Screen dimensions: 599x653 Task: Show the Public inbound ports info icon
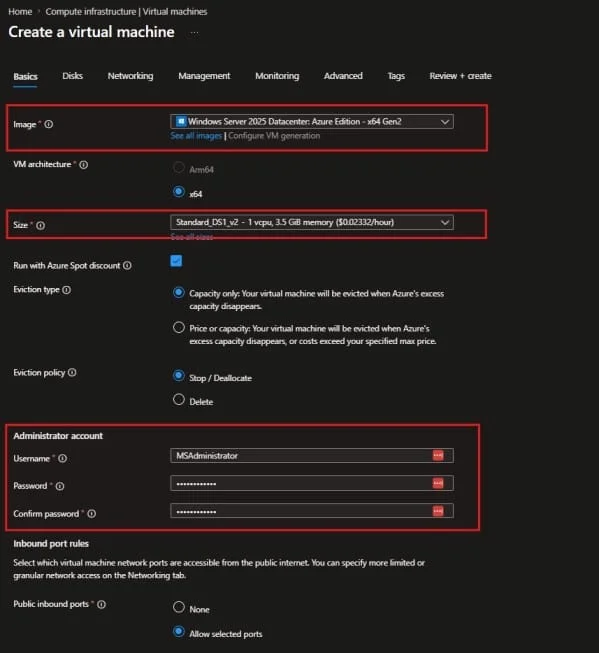point(101,604)
